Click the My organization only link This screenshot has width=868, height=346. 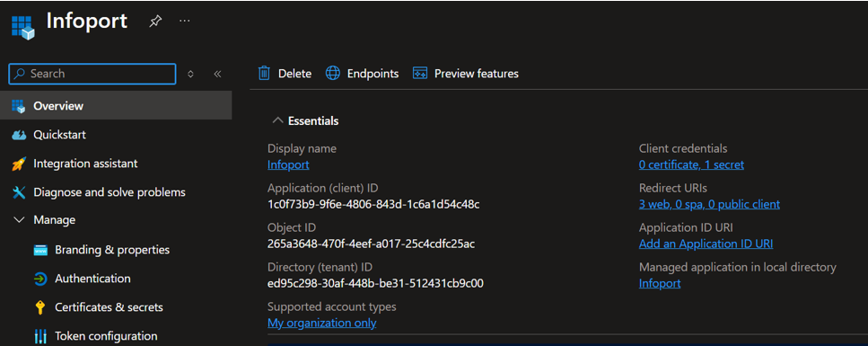321,324
